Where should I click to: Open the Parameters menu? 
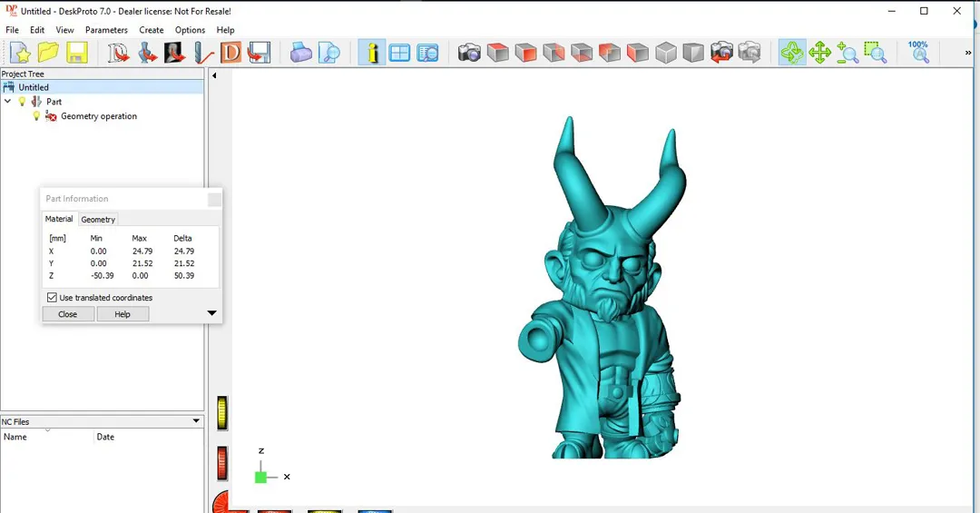pos(106,30)
